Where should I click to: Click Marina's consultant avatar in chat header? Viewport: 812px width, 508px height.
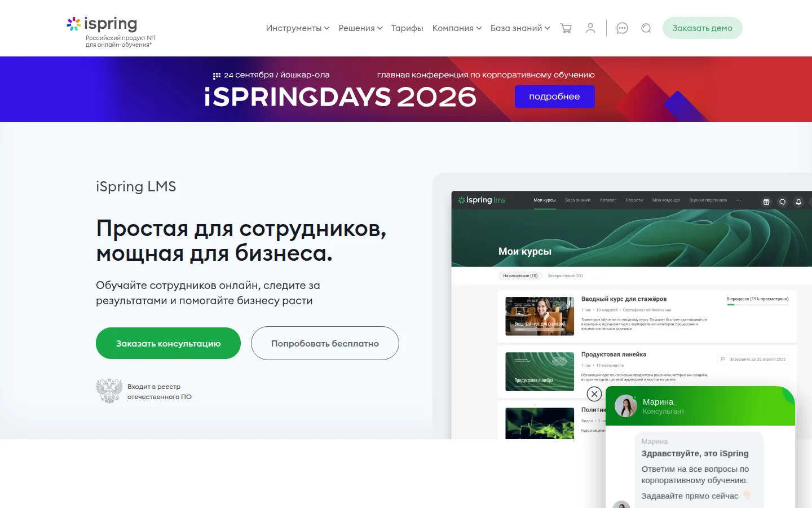coord(625,406)
